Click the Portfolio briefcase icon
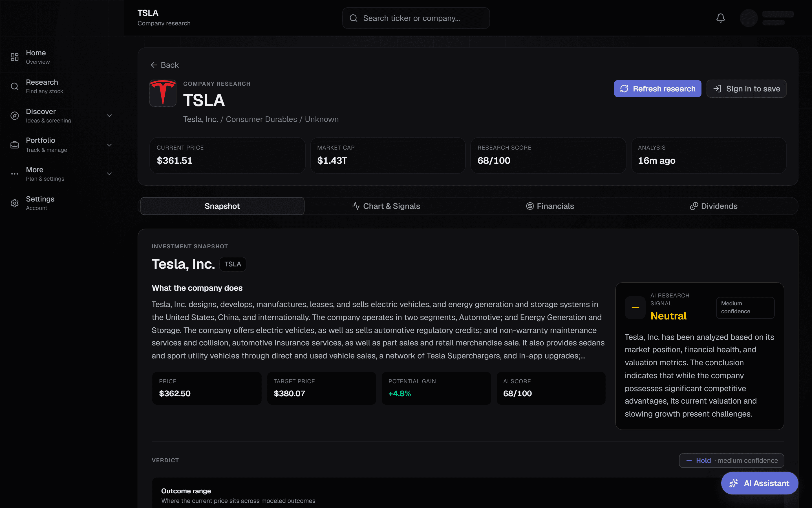 14,145
